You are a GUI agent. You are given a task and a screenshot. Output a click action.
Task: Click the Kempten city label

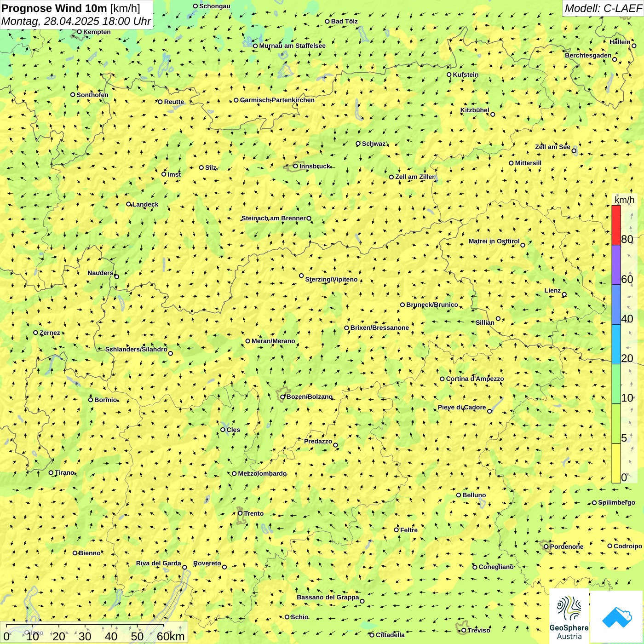(x=97, y=32)
